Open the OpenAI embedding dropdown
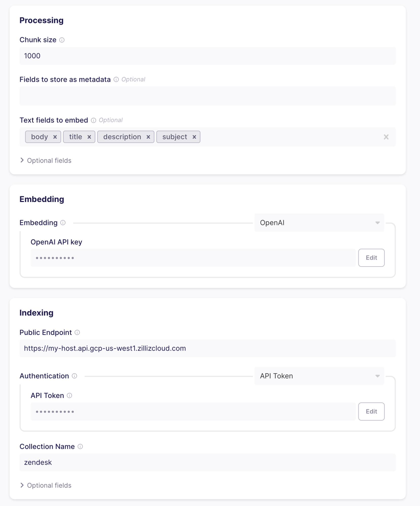 coord(319,223)
